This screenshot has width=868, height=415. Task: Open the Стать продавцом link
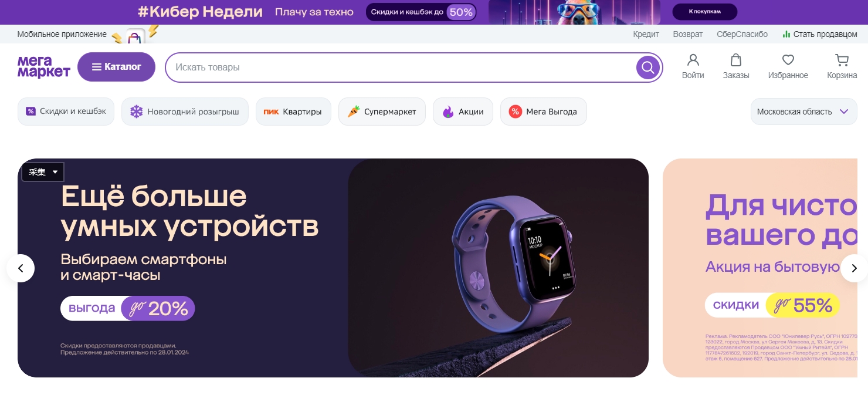pyautogui.click(x=820, y=34)
